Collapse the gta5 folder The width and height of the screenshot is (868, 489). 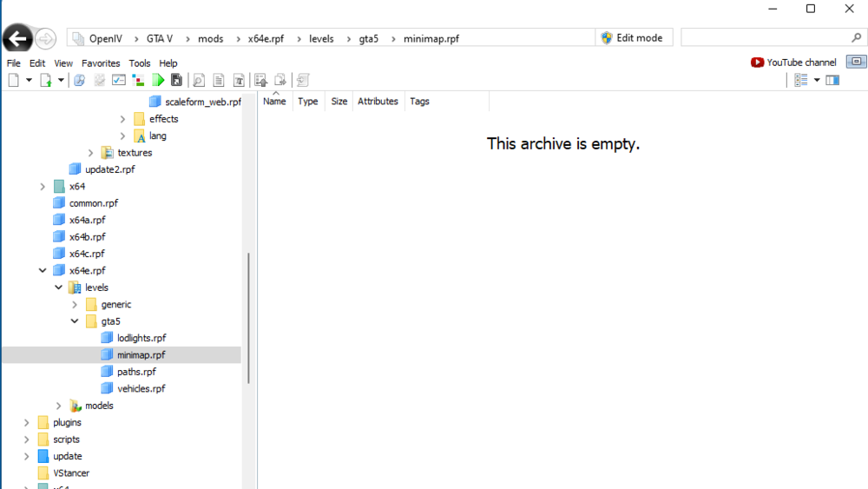coord(75,321)
